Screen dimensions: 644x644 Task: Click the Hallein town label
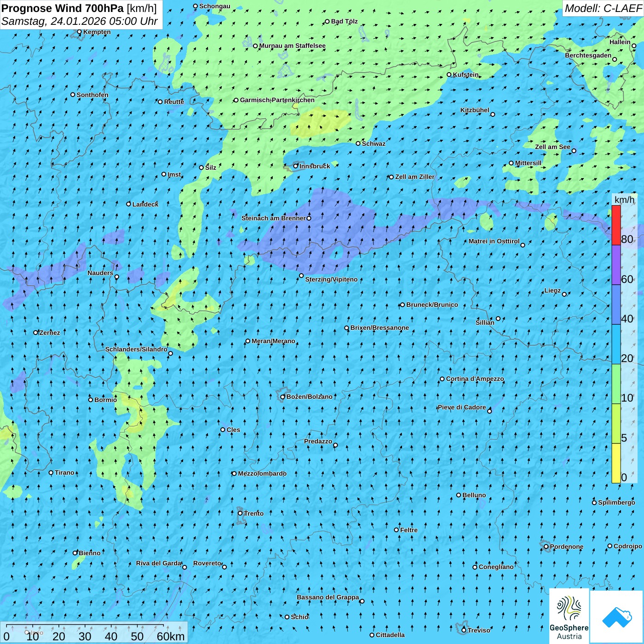tap(620, 42)
